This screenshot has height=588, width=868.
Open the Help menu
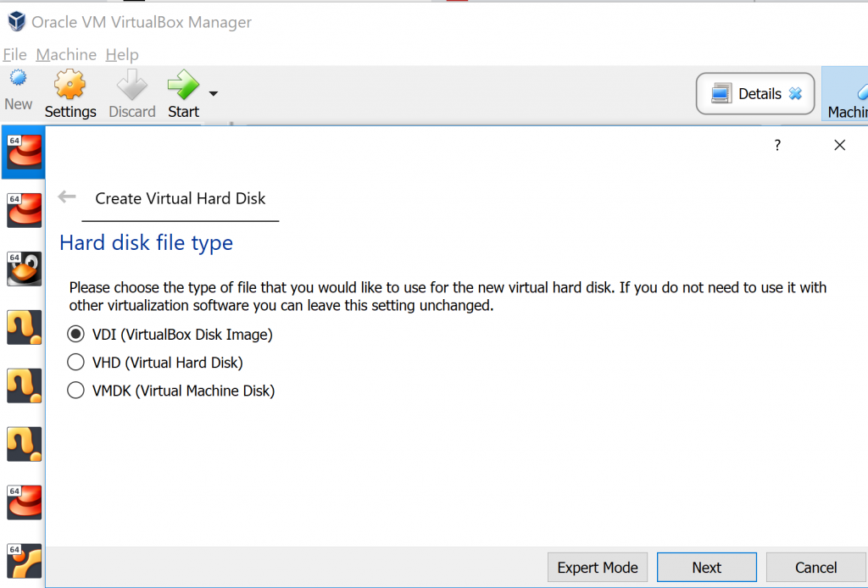point(122,55)
